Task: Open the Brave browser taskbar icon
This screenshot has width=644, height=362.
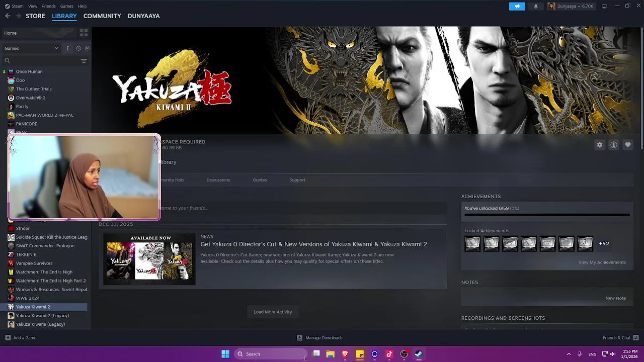Action: [345, 354]
